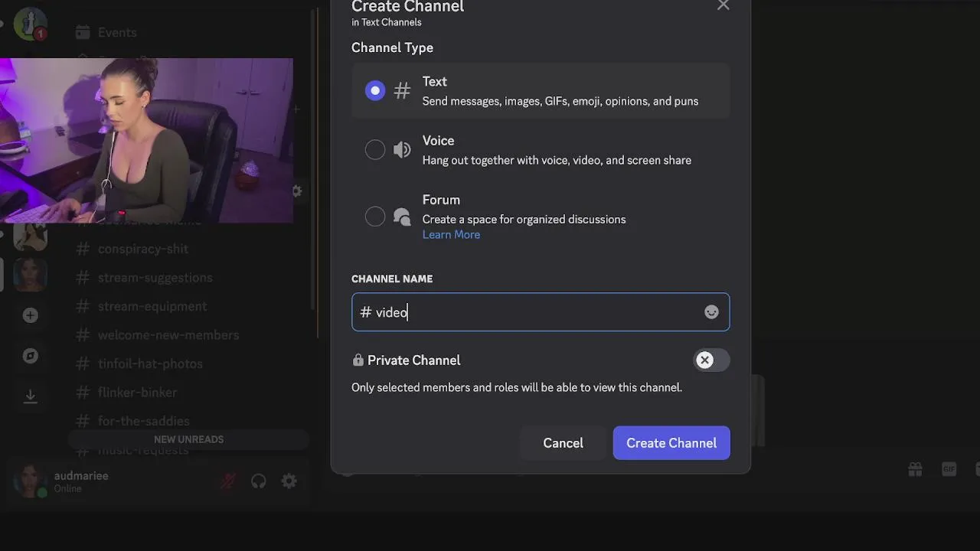This screenshot has height=551, width=980.
Task: Select the Text channel type radio button
Action: pyautogui.click(x=375, y=91)
